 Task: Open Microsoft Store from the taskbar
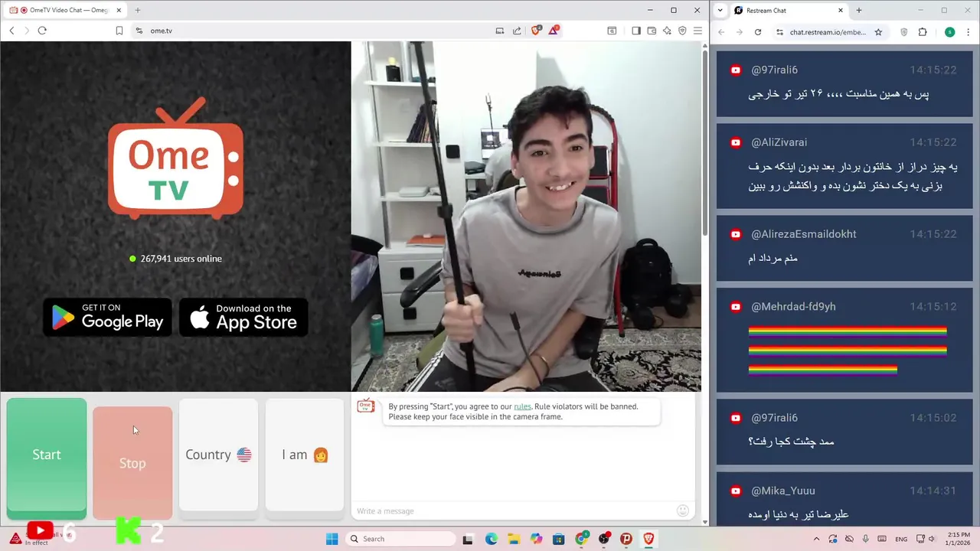(559, 539)
